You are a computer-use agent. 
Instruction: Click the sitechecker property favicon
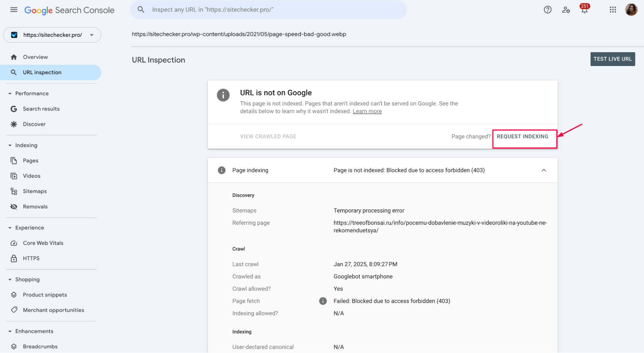tap(14, 35)
